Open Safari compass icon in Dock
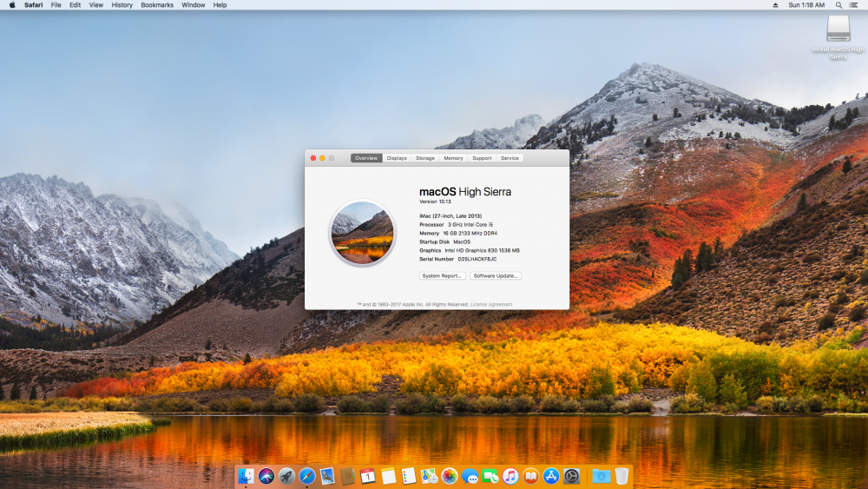The image size is (868, 489). tap(307, 476)
